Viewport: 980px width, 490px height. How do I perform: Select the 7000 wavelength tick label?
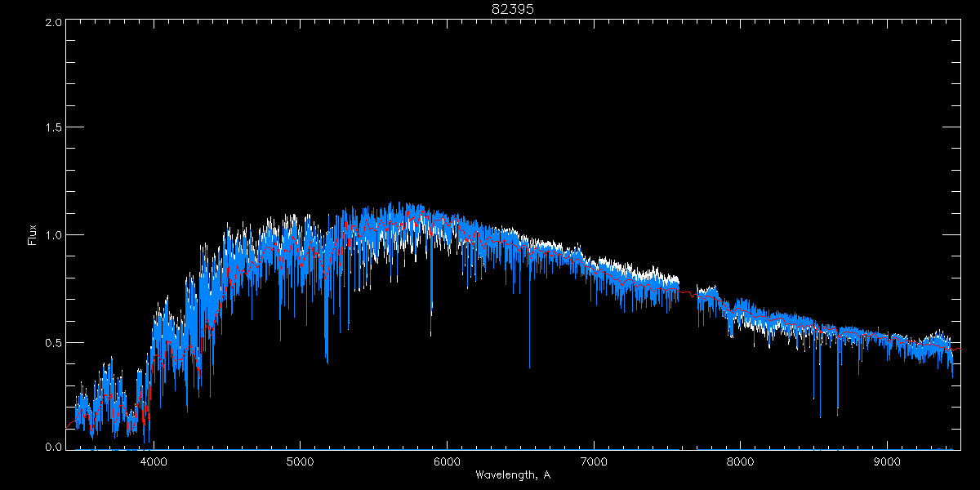[x=594, y=461]
